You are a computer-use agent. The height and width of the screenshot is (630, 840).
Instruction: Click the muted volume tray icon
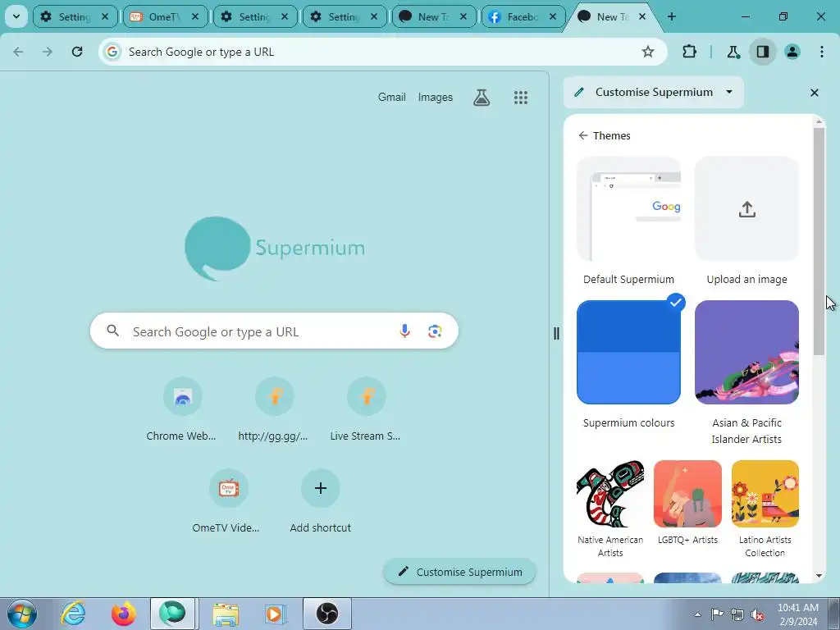point(757,615)
